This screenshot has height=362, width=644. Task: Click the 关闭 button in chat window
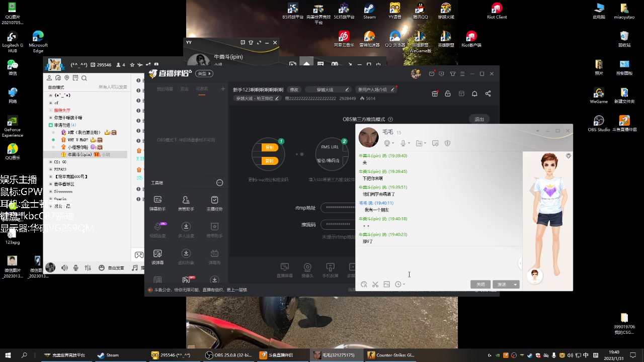click(x=480, y=285)
